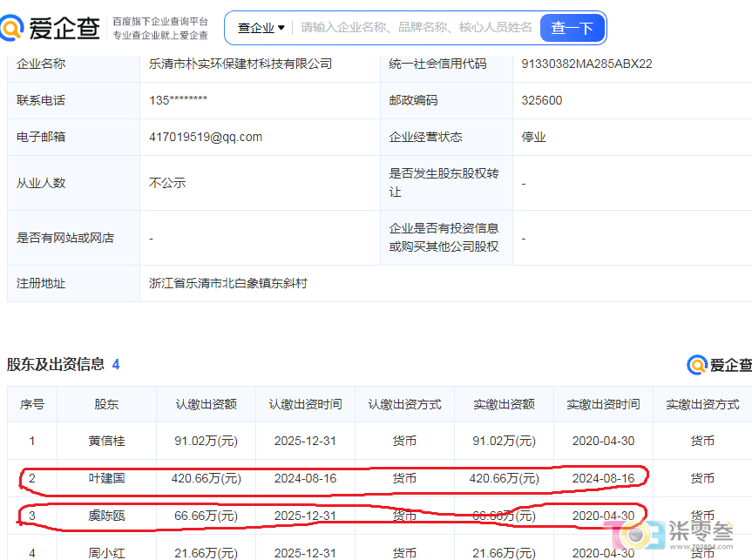Click the credit code 91330382MA285ABX22
Screen dimensions: 752x560
pos(586,64)
